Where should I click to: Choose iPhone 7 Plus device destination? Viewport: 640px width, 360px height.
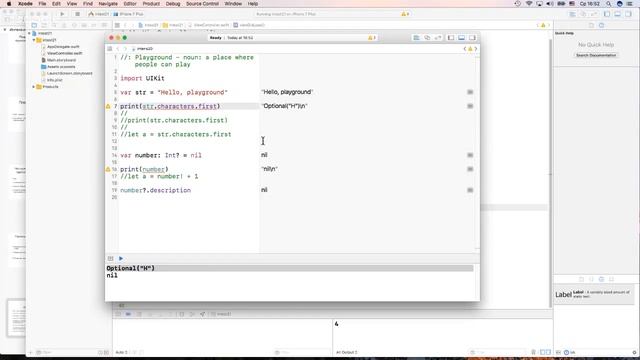(129, 14)
